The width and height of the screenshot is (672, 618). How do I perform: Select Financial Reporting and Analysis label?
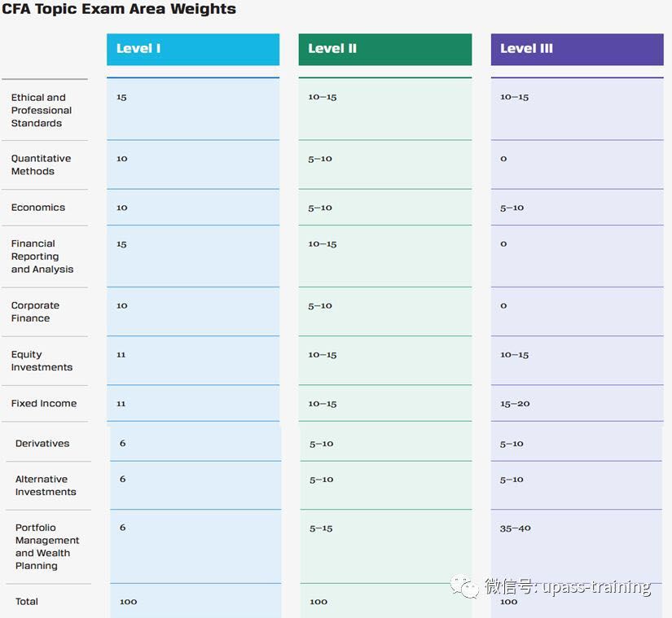point(42,256)
